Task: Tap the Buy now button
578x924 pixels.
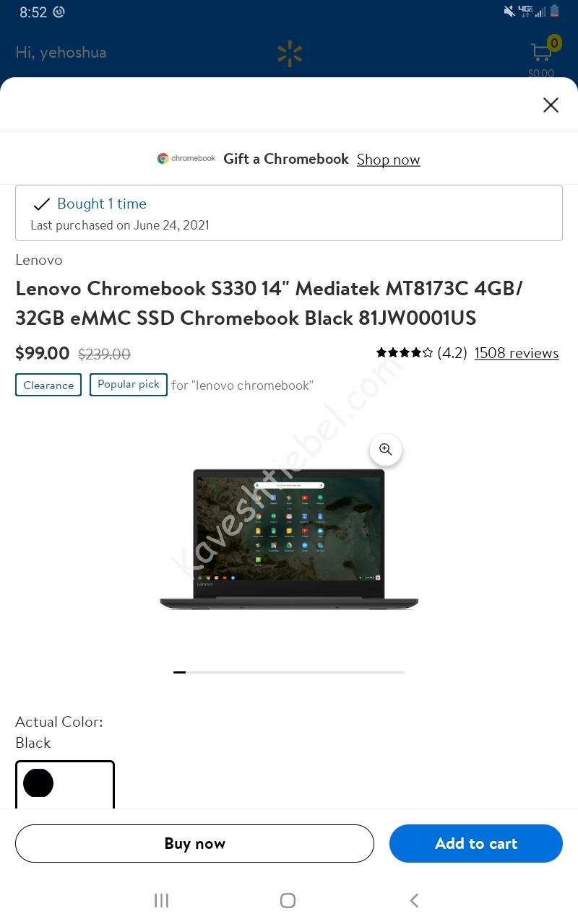Action: coord(194,843)
